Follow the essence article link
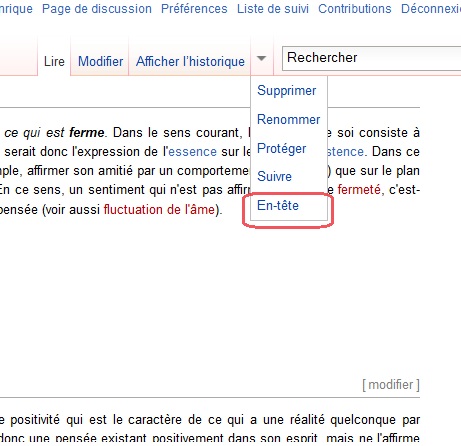Viewport: 461px width, 446px height. (193, 152)
